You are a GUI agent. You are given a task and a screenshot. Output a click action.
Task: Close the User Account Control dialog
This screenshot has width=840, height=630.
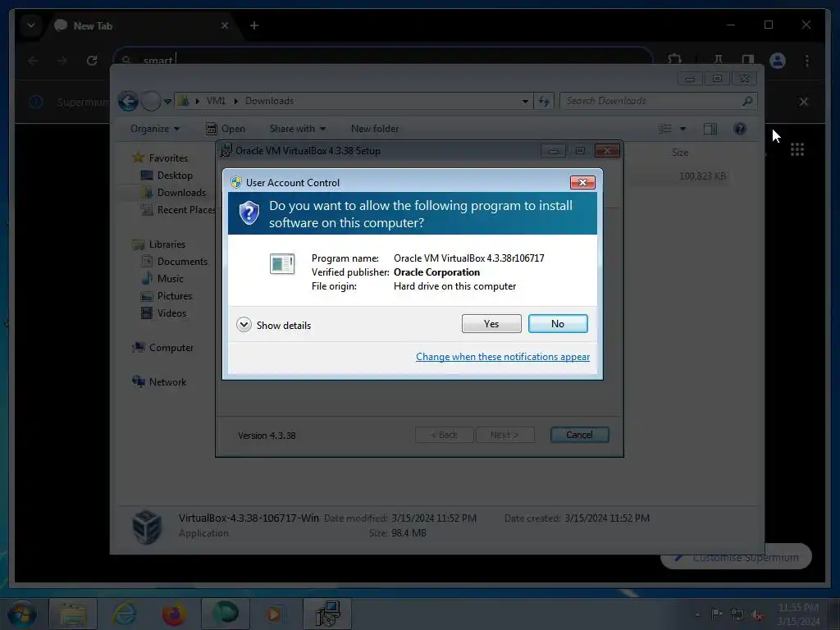pos(582,183)
